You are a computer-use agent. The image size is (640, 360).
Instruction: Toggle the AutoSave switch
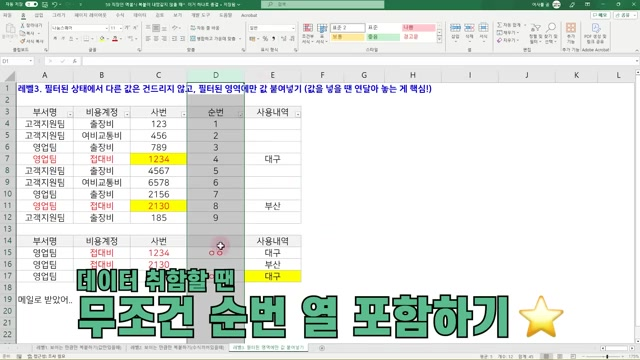[31, 4]
